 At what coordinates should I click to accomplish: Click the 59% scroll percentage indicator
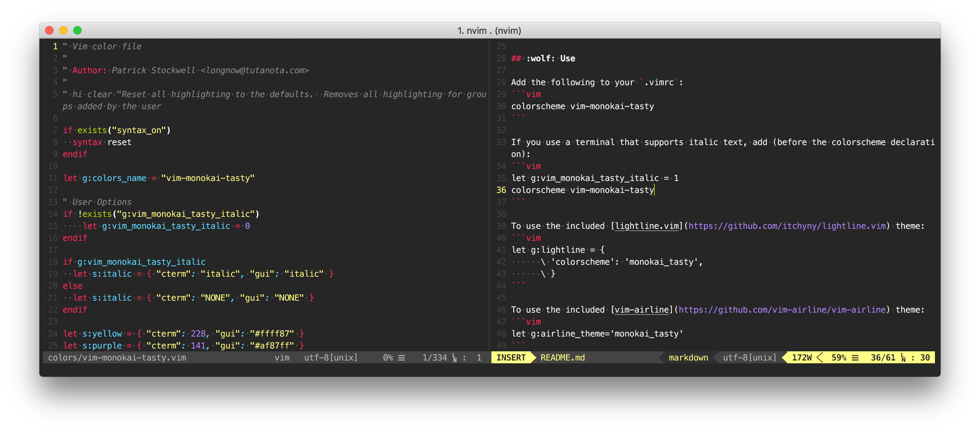pyautogui.click(x=838, y=358)
